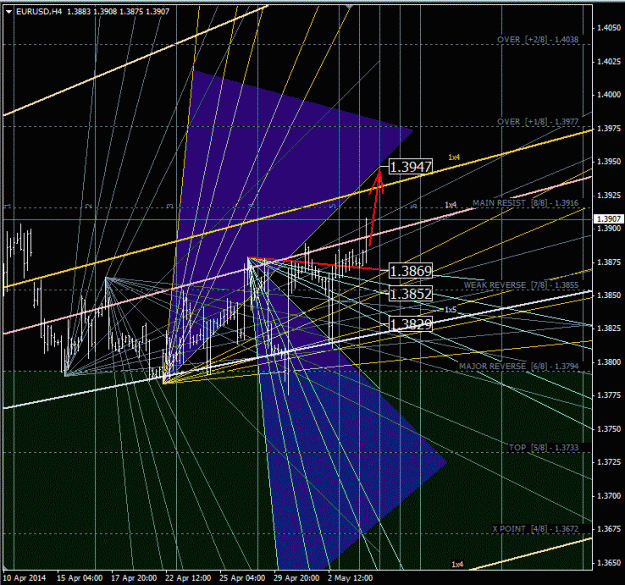
Task: Click the 15 Apr 04:00 time label
Action: pos(80,578)
